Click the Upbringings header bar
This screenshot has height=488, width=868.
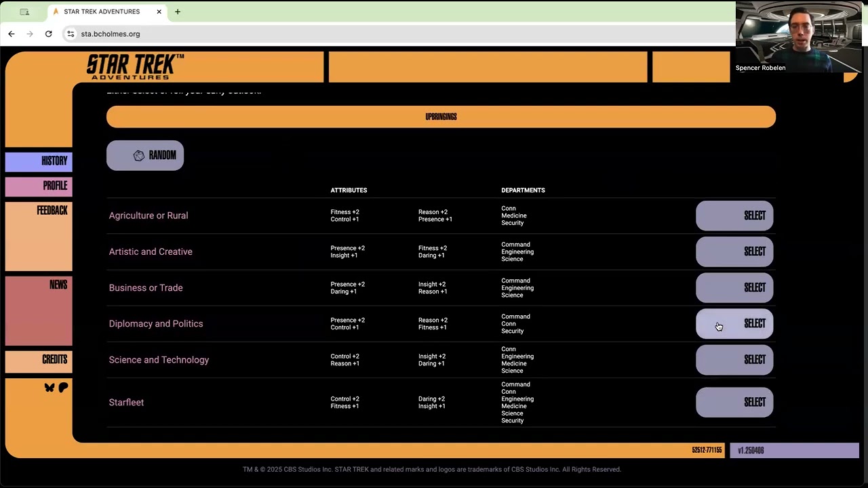(x=441, y=117)
